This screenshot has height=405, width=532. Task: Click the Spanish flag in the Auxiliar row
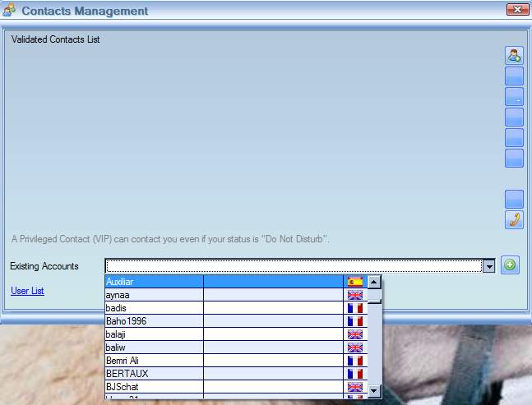[355, 282]
